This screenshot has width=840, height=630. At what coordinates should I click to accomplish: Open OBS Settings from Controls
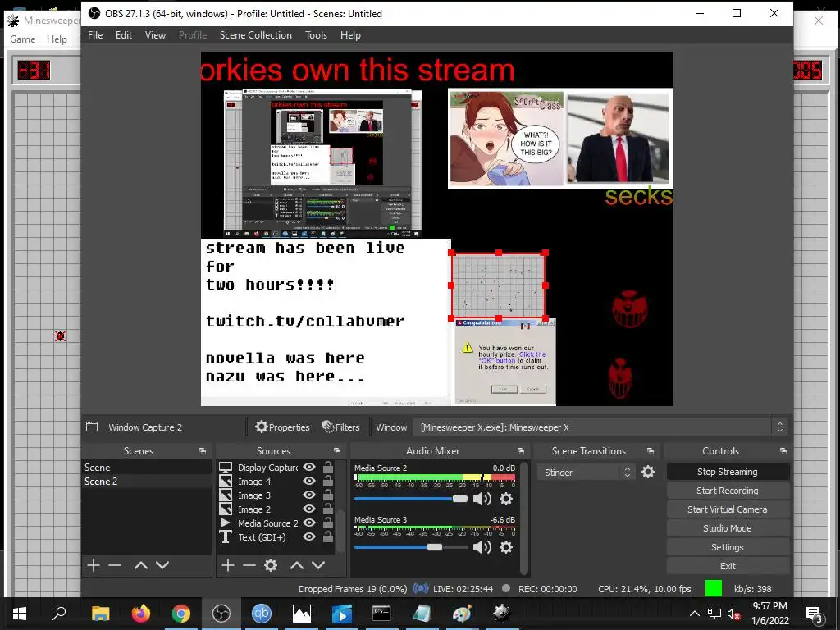click(728, 547)
